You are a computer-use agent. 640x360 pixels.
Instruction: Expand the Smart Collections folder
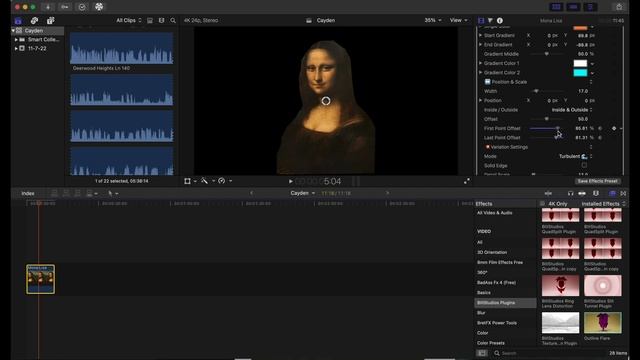(16, 40)
